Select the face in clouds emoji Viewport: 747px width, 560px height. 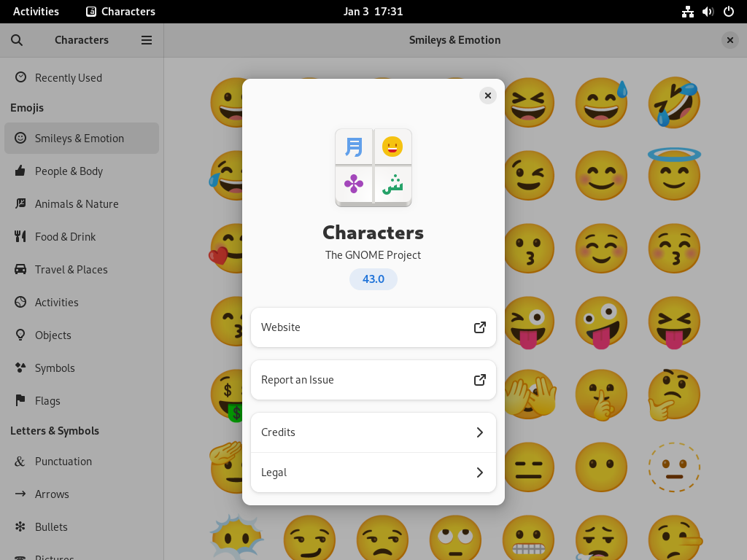(x=237, y=537)
